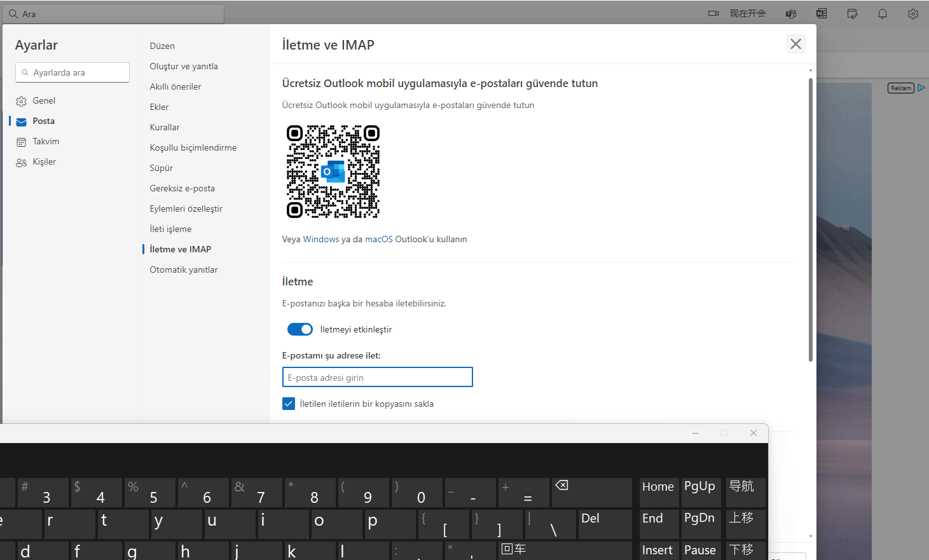Open Otomatik yanıtlar settings

(x=184, y=270)
